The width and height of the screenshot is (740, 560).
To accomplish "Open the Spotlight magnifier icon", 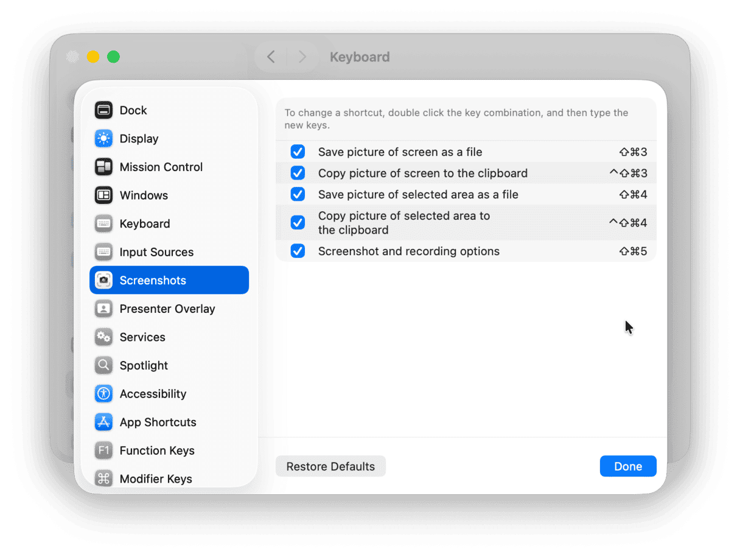I will click(x=103, y=365).
